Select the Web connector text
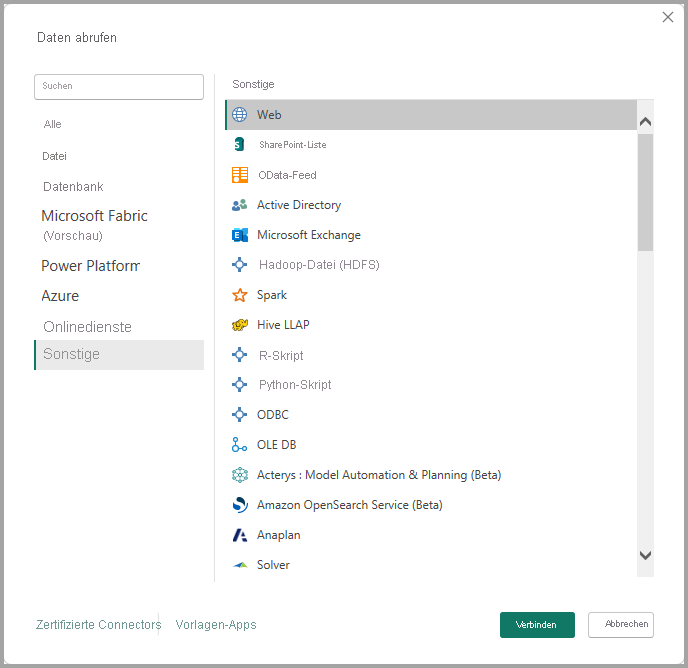 (269, 115)
